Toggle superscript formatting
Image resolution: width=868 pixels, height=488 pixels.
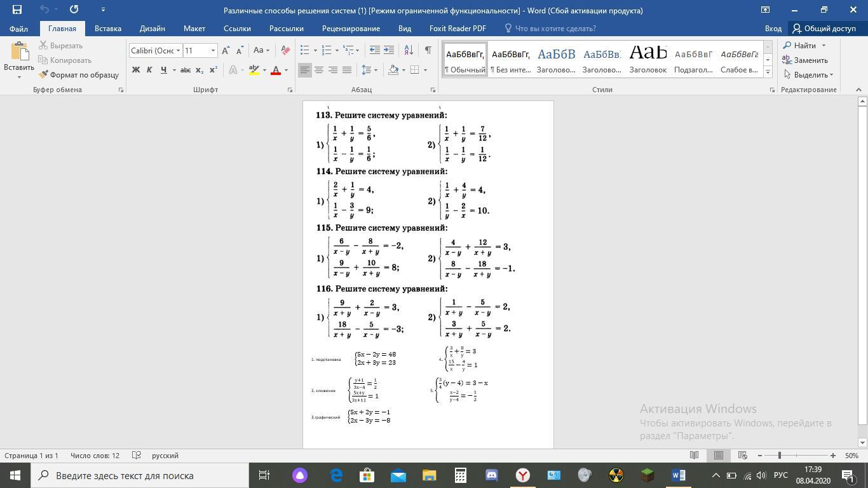click(x=214, y=70)
